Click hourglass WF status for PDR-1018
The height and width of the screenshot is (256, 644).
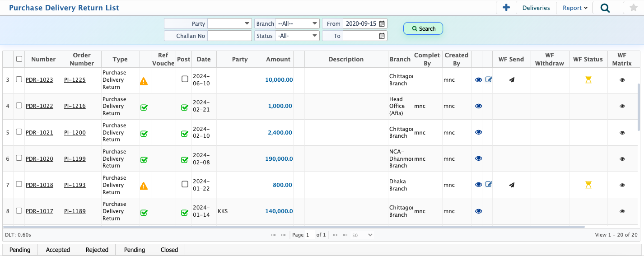coord(588,184)
